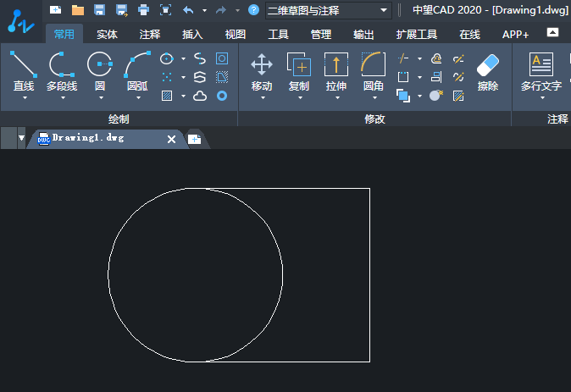This screenshot has width=571, height=392.
Task: Select the Stretch (拉伸) tool
Action: (x=336, y=71)
